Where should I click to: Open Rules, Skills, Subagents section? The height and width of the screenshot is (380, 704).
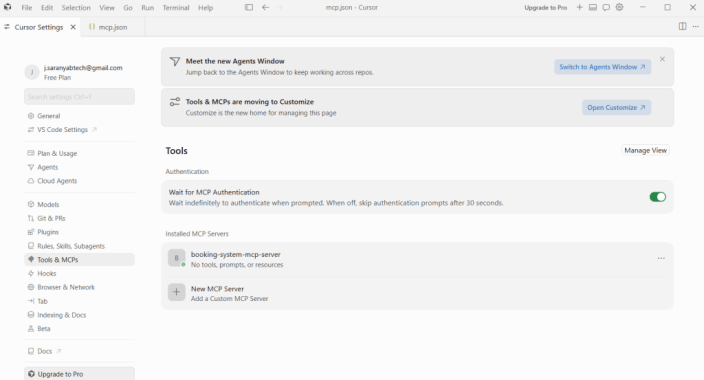[x=71, y=246]
